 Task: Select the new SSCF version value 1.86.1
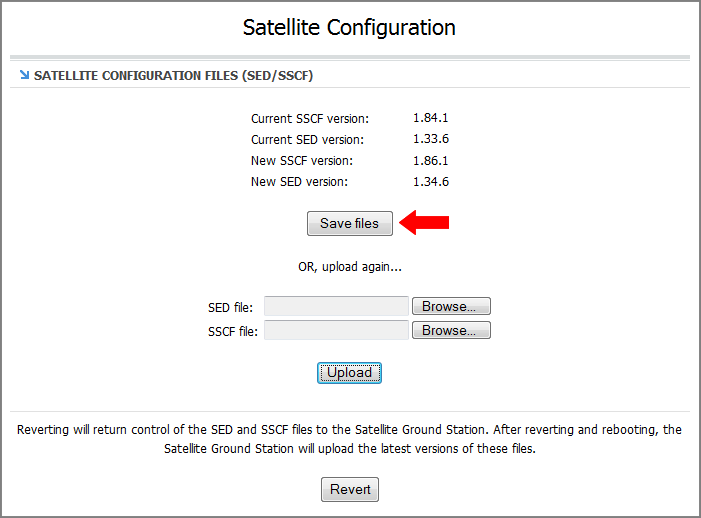coord(431,161)
